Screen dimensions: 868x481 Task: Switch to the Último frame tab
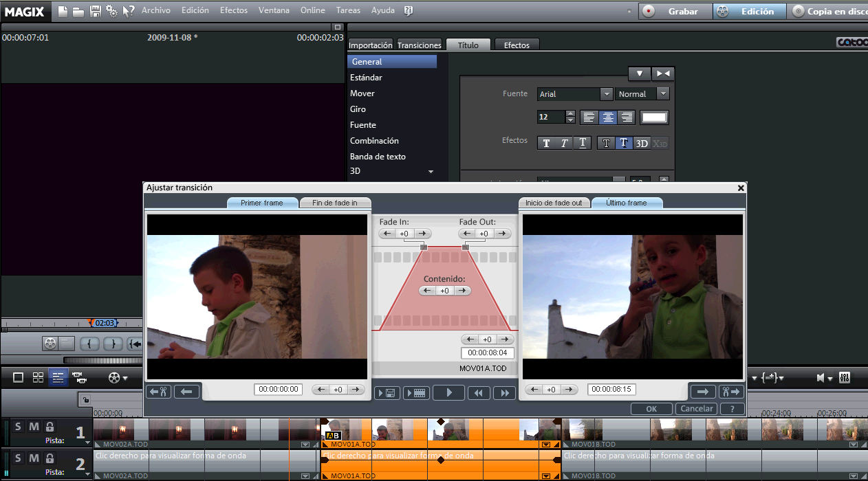point(626,203)
